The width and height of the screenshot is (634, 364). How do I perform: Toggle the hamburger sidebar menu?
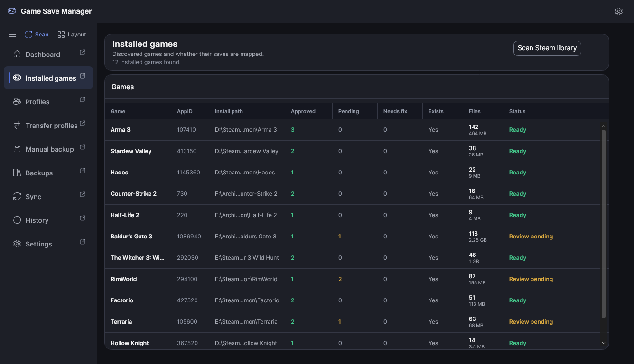(12, 35)
